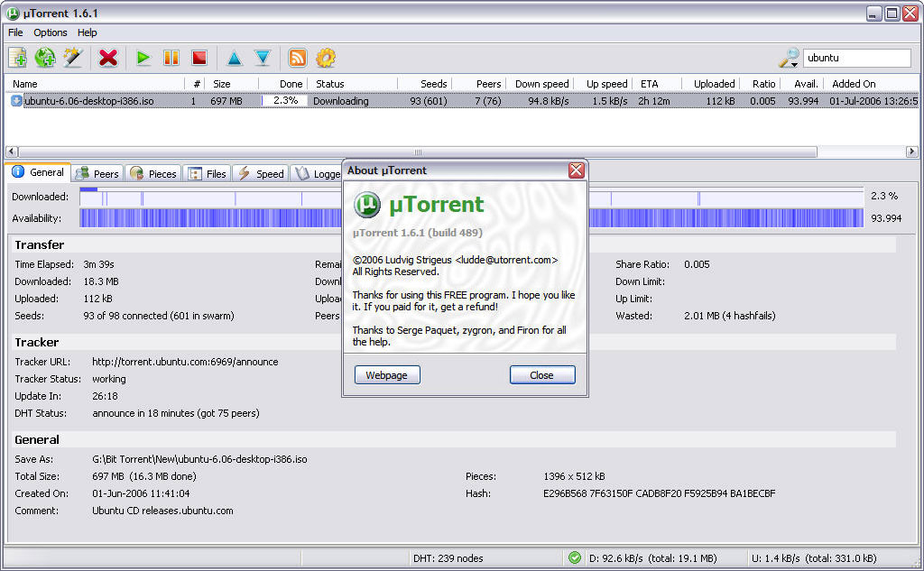
Task: Open the Help menu
Action: (x=88, y=32)
